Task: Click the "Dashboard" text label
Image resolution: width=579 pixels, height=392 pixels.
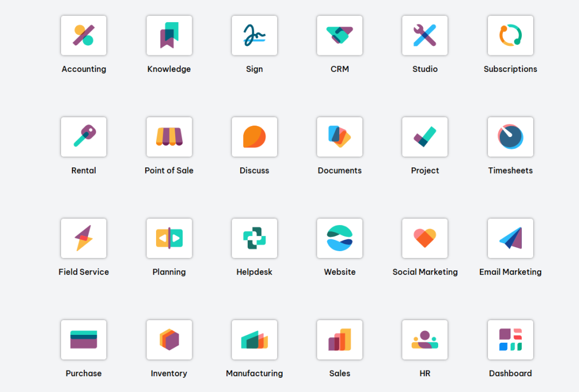Action: [x=511, y=373]
